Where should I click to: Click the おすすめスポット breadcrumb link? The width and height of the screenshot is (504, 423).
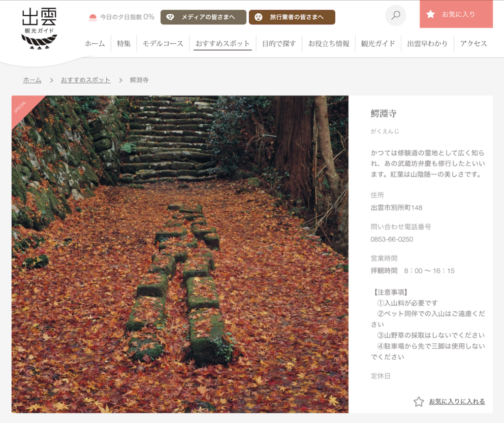85,80
